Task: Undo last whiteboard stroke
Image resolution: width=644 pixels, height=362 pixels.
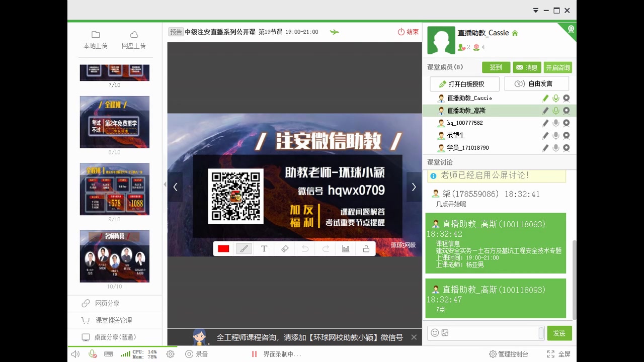Action: coord(305,249)
